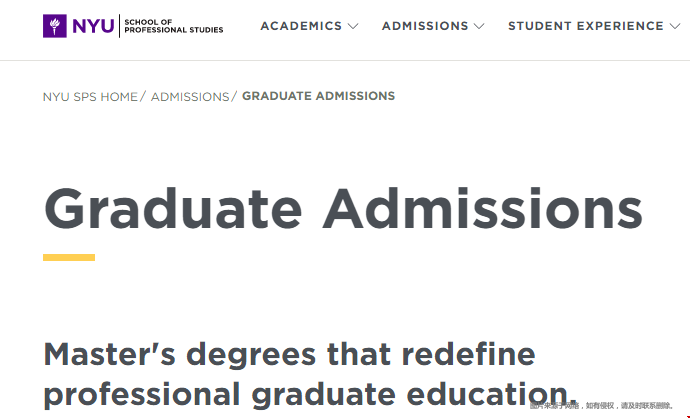Click the professional graduate education text line
This screenshot has width=690, height=418.
coord(310,394)
